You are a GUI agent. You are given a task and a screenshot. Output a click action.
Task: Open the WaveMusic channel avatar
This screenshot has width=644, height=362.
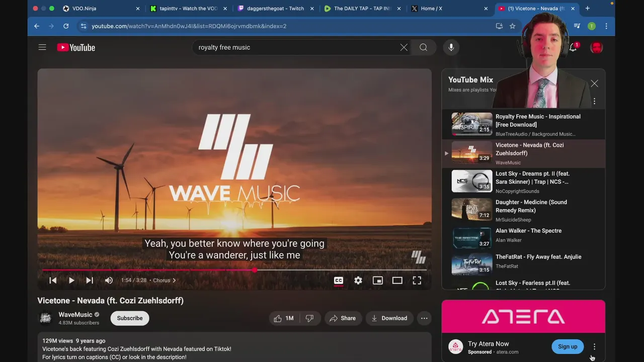[x=46, y=318]
